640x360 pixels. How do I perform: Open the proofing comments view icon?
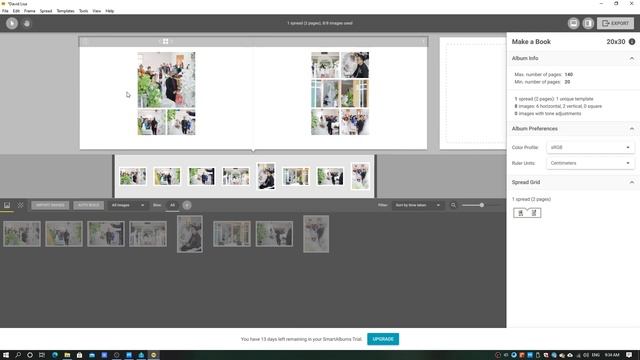point(573,23)
